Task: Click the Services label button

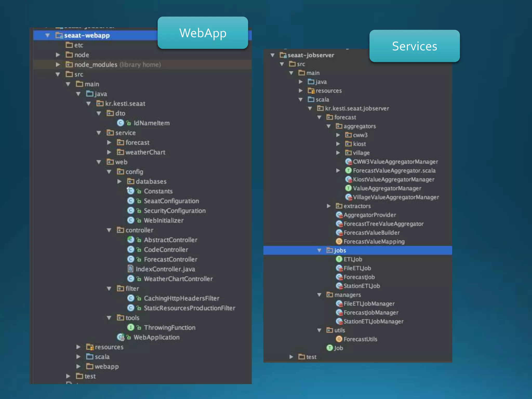Action: coord(414,46)
